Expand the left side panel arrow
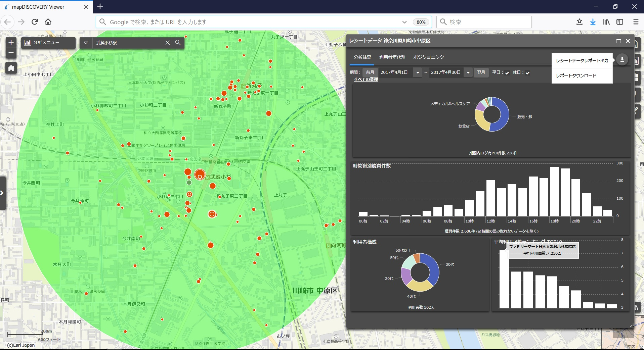 click(x=2, y=193)
